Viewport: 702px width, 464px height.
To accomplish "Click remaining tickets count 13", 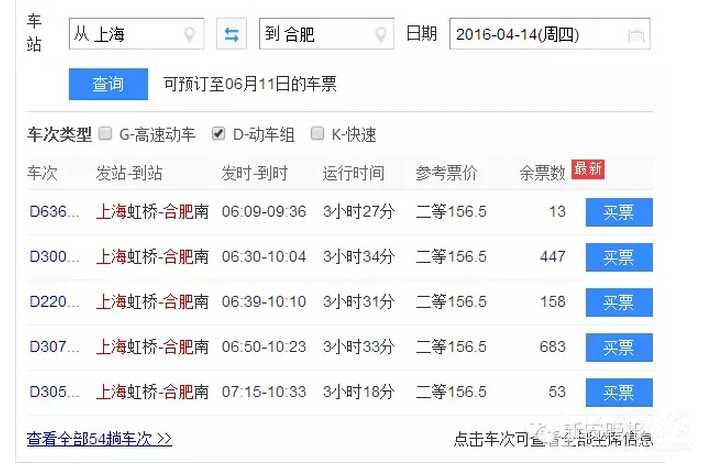I will (557, 211).
